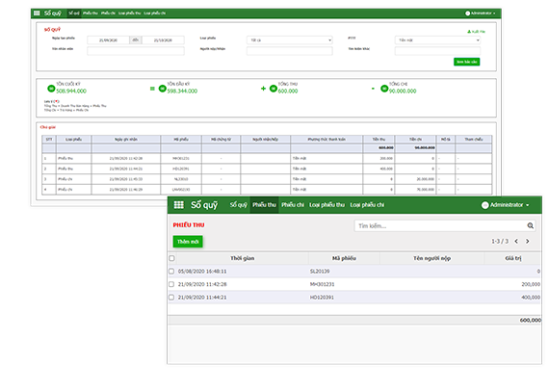The image size is (549, 392).
Task: Check the row for receipt HD120391
Action: coord(171,298)
